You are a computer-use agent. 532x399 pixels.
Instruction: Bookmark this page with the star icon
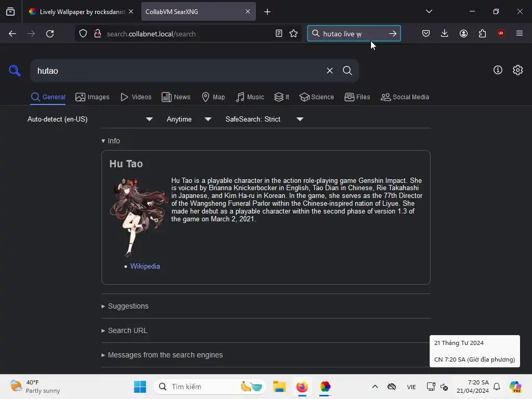pyautogui.click(x=294, y=34)
